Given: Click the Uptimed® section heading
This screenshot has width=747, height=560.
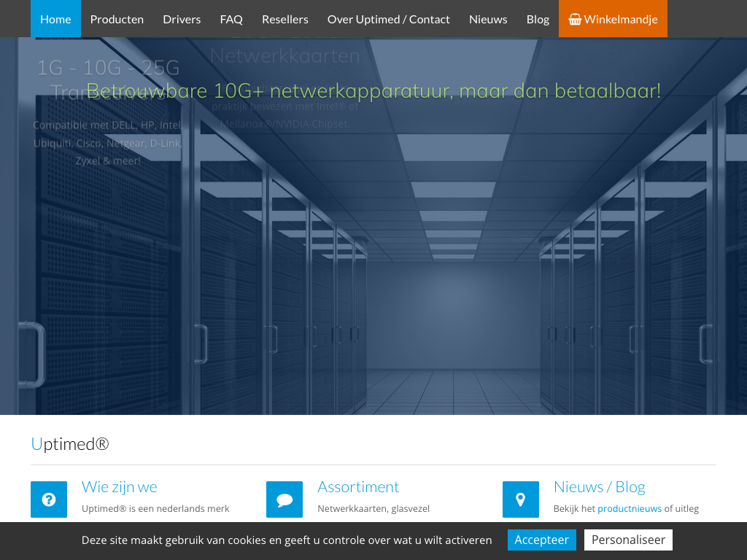Looking at the screenshot, I should [x=70, y=444].
